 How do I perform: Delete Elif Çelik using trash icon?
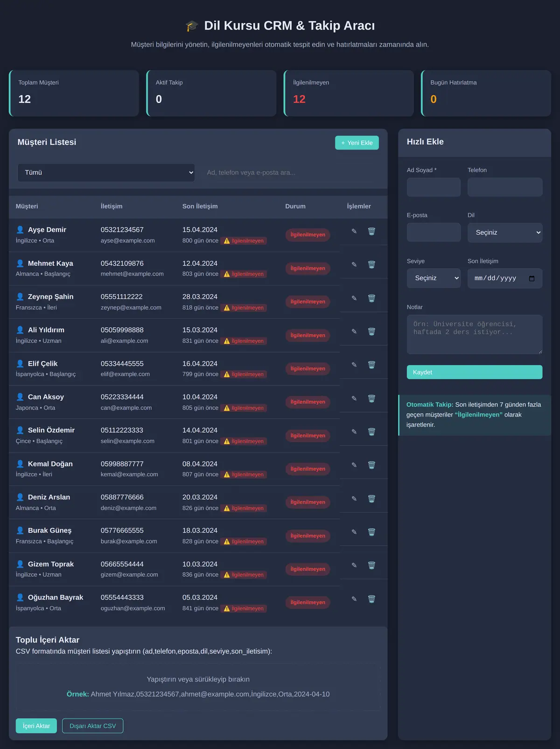point(371,365)
